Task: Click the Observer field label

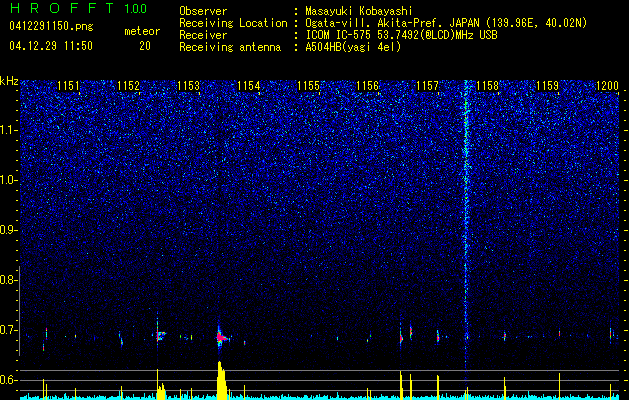Action: pos(203,11)
